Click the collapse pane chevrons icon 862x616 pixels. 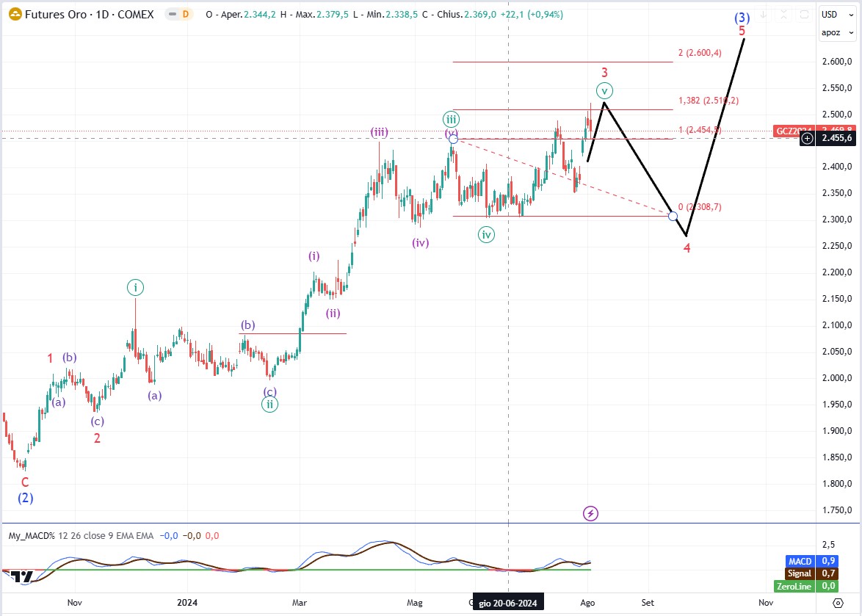coord(783,15)
